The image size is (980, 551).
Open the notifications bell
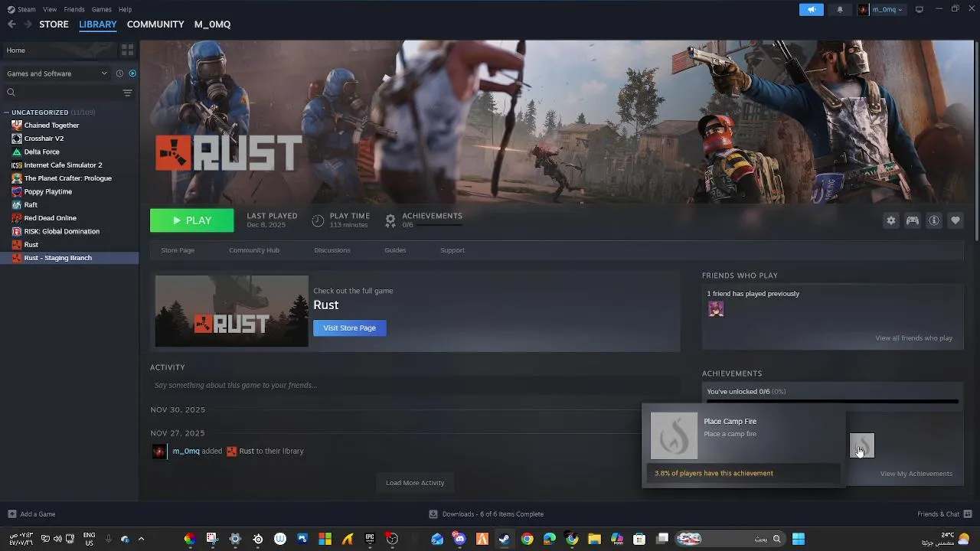click(840, 9)
